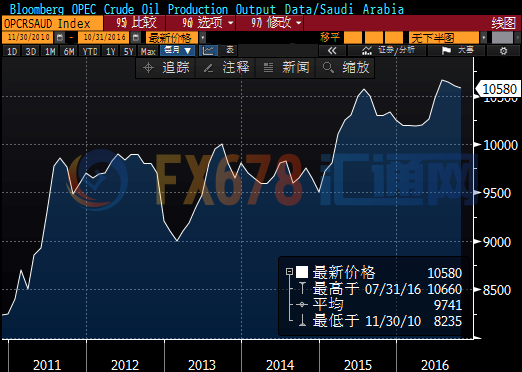Viewport: 522px width, 372px height.
Task: Click the OPCRSAUD Index ticker field
Action: [52, 23]
